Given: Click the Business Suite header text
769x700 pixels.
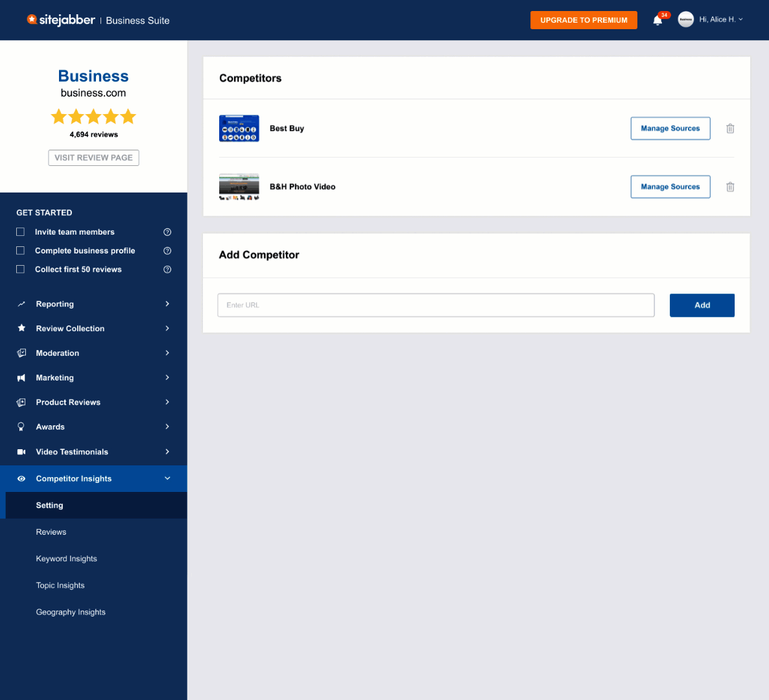Looking at the screenshot, I should [x=138, y=21].
